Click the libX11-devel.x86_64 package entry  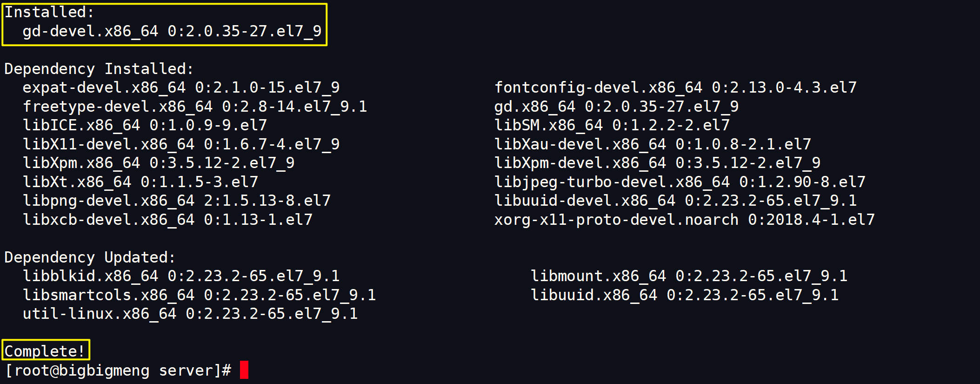(x=181, y=144)
